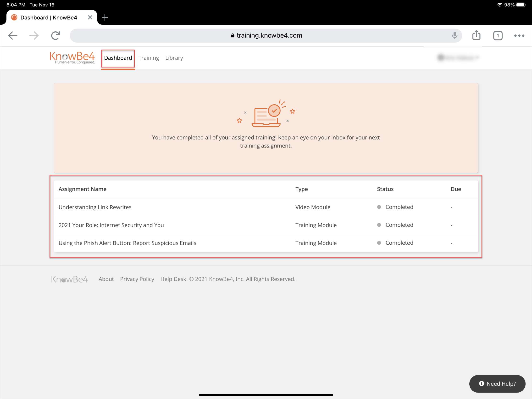
Task: Open the tab switcher showing 1
Action: [497, 36]
